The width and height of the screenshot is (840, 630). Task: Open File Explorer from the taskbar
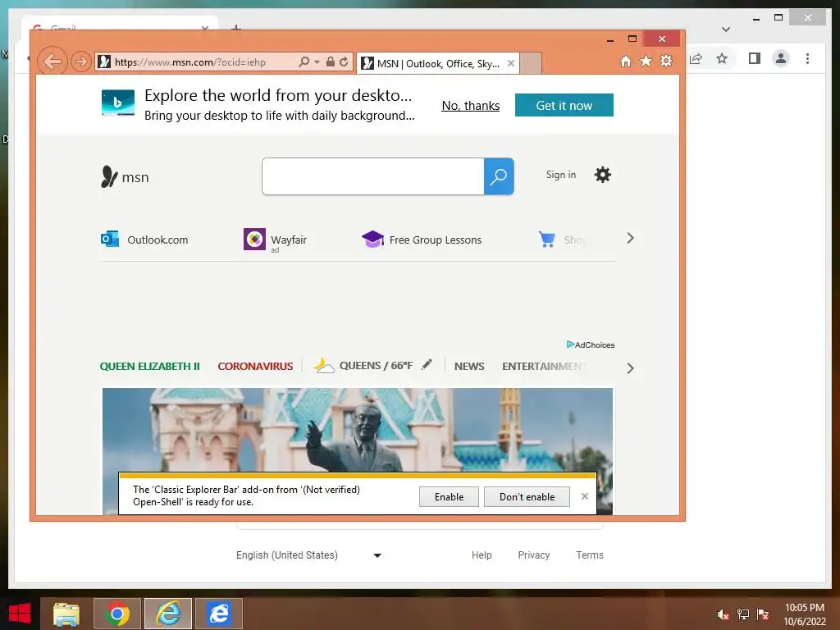coord(66,614)
